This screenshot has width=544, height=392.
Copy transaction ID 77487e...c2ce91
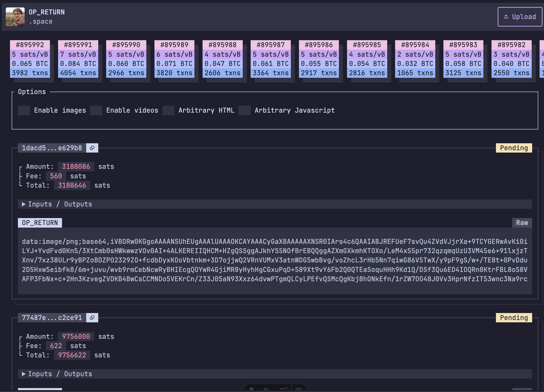click(x=92, y=318)
